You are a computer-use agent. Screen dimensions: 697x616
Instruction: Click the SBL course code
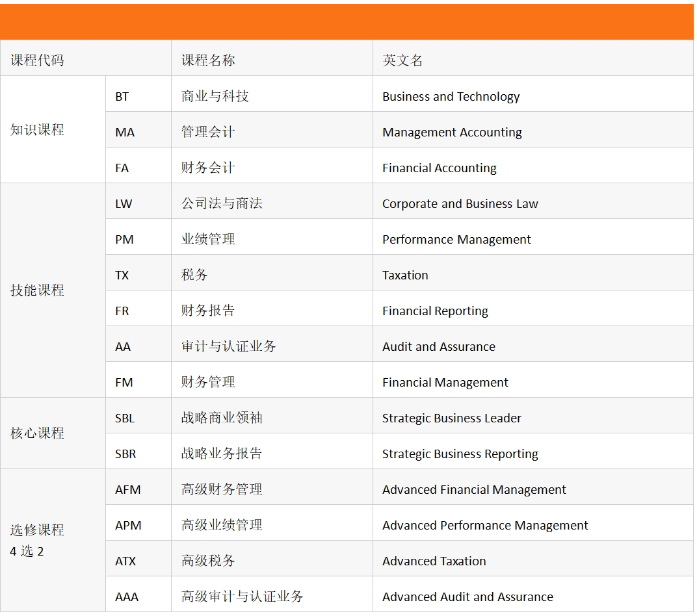click(x=125, y=418)
